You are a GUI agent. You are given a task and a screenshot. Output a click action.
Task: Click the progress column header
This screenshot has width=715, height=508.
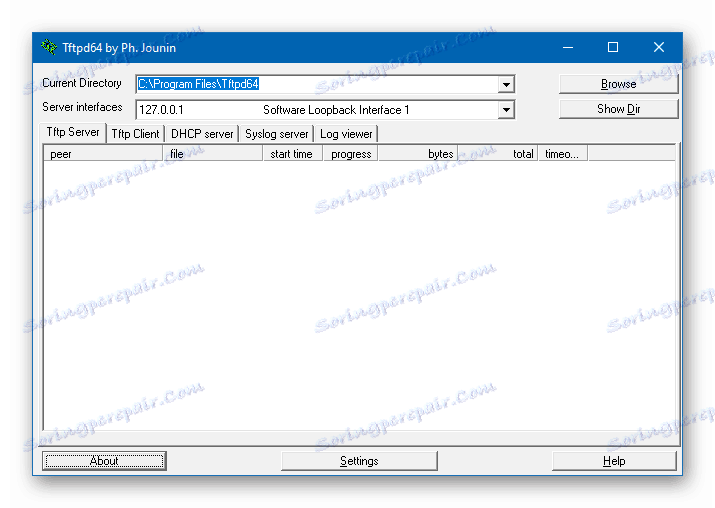pyautogui.click(x=351, y=154)
